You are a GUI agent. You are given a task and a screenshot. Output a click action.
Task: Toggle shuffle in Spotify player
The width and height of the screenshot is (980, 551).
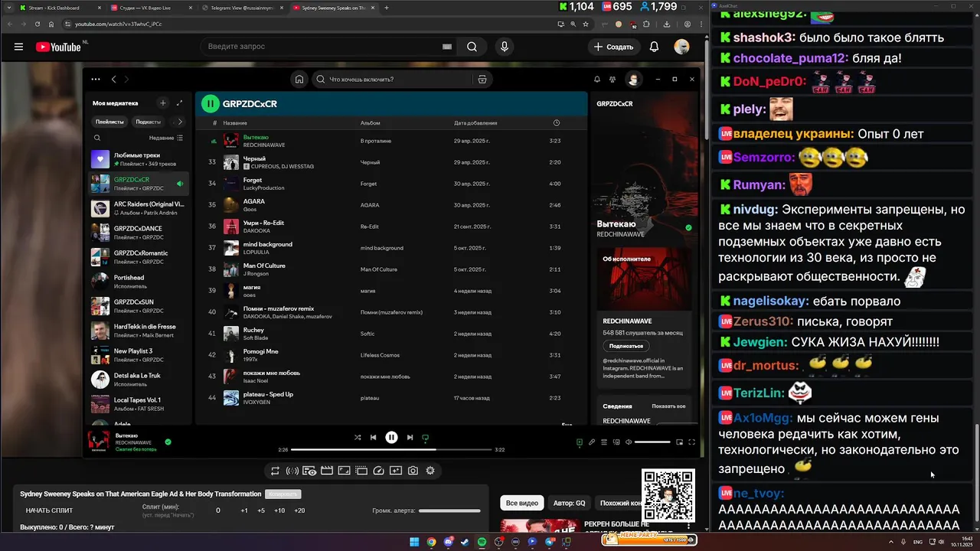tap(357, 437)
